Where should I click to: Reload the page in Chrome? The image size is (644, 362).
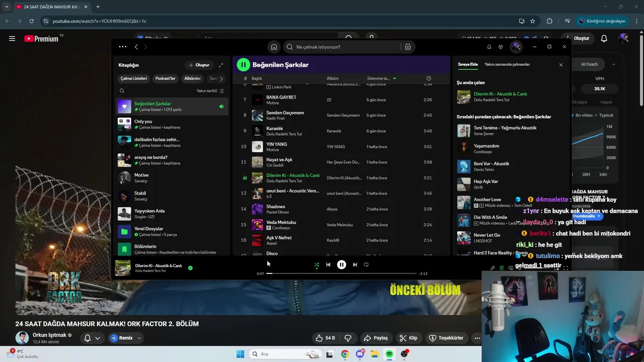31,21
